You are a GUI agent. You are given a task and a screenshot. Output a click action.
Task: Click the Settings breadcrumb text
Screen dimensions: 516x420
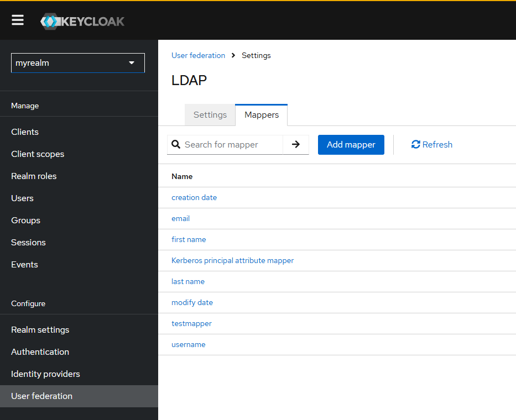[x=256, y=55]
